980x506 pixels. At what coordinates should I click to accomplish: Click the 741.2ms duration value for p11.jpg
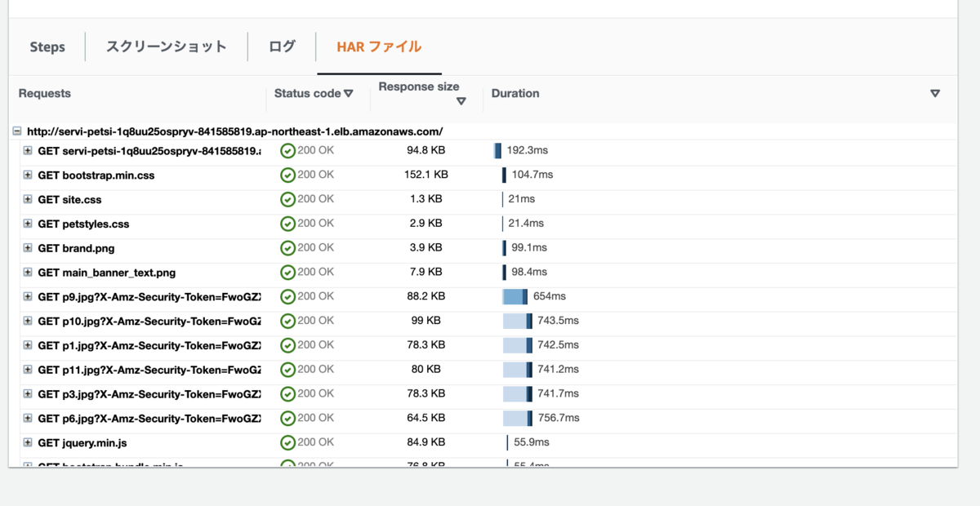(x=558, y=370)
